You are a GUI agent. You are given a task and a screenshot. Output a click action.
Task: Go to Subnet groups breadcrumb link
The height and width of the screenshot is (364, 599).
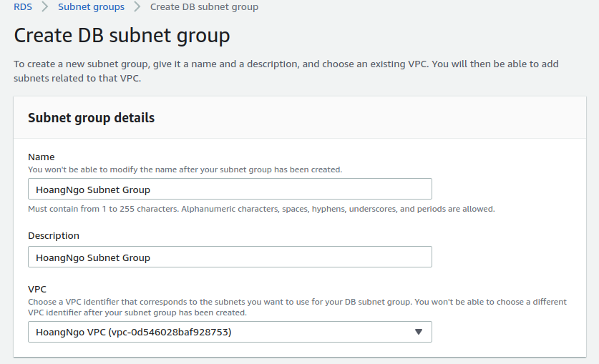pyautogui.click(x=91, y=7)
